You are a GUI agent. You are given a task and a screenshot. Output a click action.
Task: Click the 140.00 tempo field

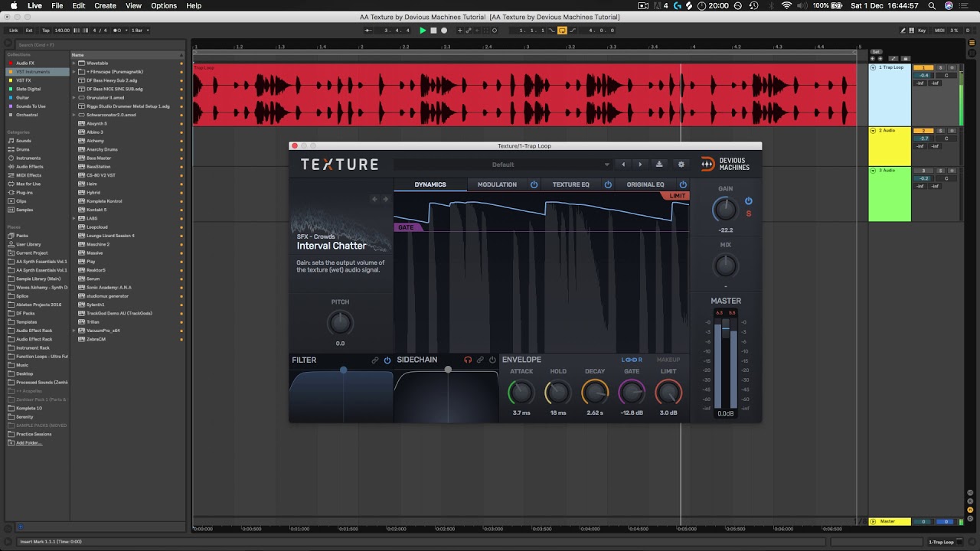62,31
